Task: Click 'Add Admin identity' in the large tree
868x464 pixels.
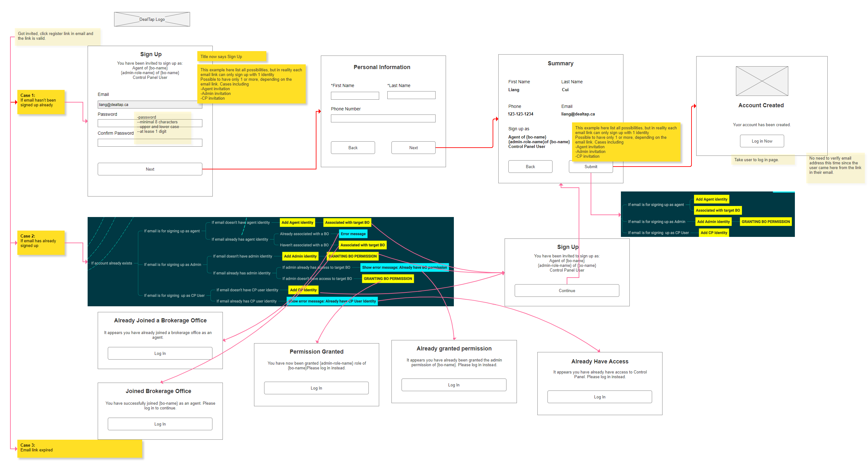Action: [x=300, y=256]
